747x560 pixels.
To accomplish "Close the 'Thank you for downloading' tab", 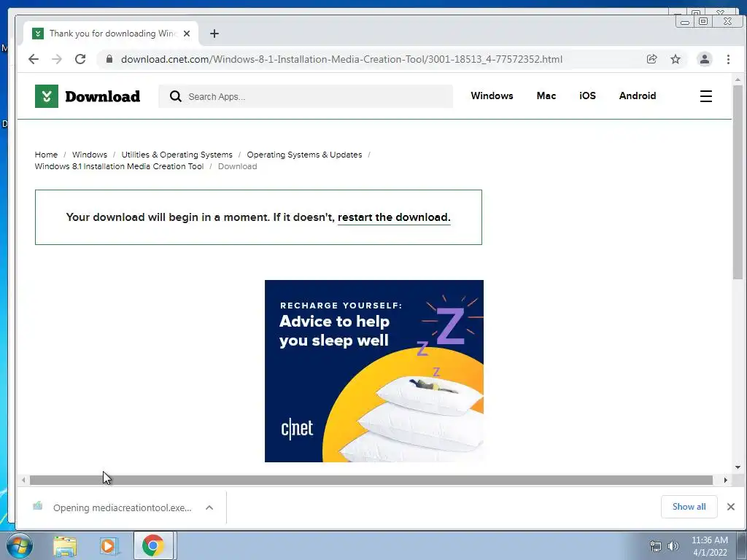I will [x=187, y=34].
